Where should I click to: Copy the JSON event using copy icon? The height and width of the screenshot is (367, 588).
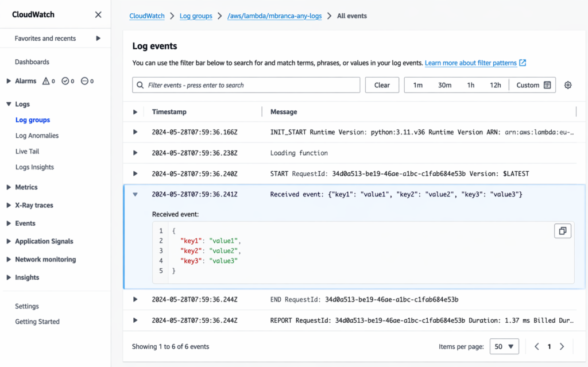[x=562, y=230]
